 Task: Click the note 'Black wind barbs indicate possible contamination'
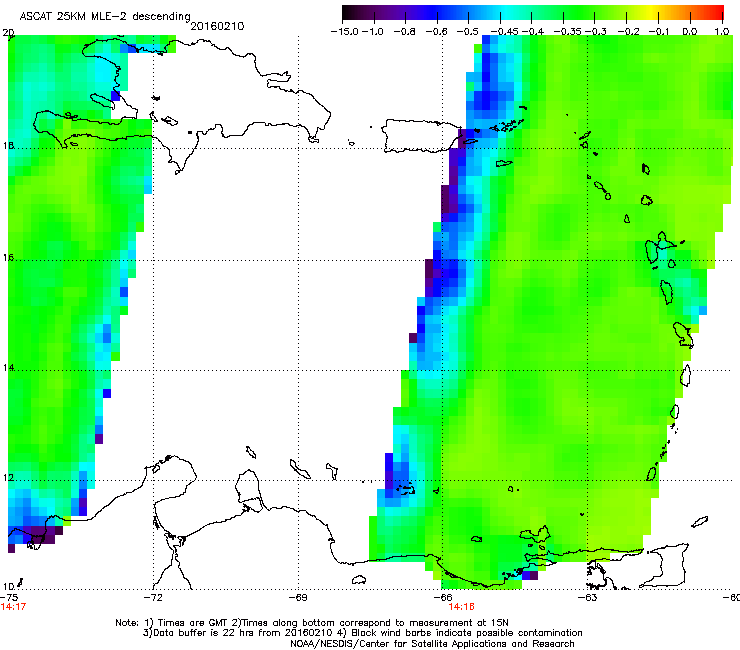[467, 633]
